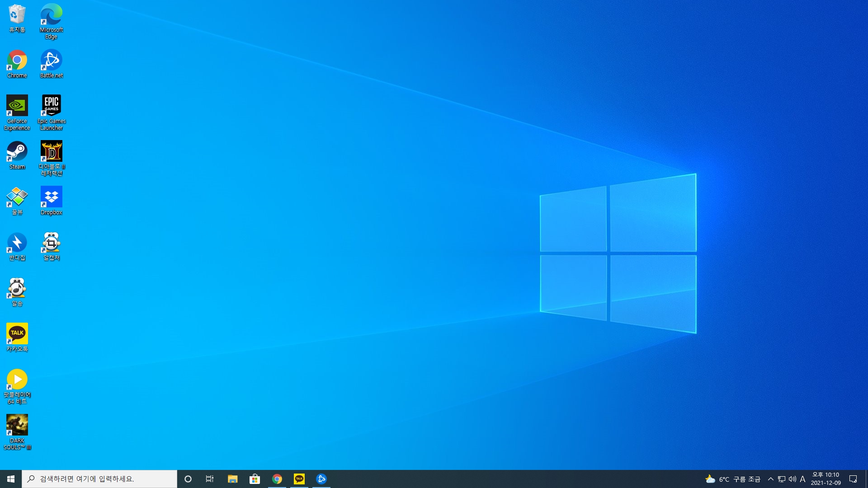Toggle the IME input mode indicator
Viewport: 868px width, 488px height.
click(x=802, y=479)
